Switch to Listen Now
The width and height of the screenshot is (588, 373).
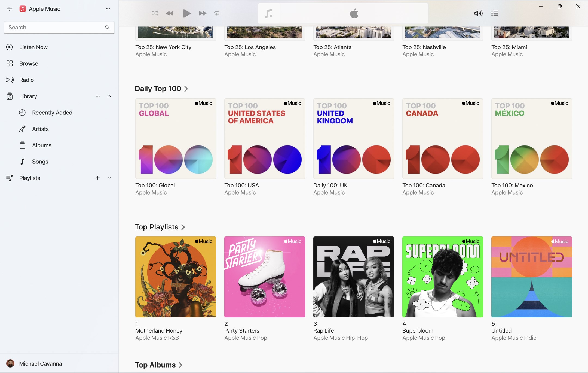pyautogui.click(x=33, y=47)
